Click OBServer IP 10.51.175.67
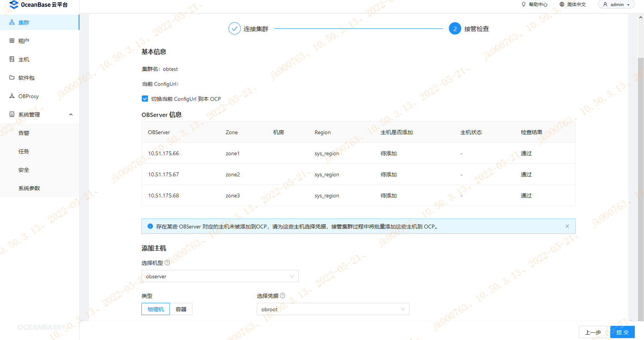The width and height of the screenshot is (644, 340). click(x=164, y=174)
